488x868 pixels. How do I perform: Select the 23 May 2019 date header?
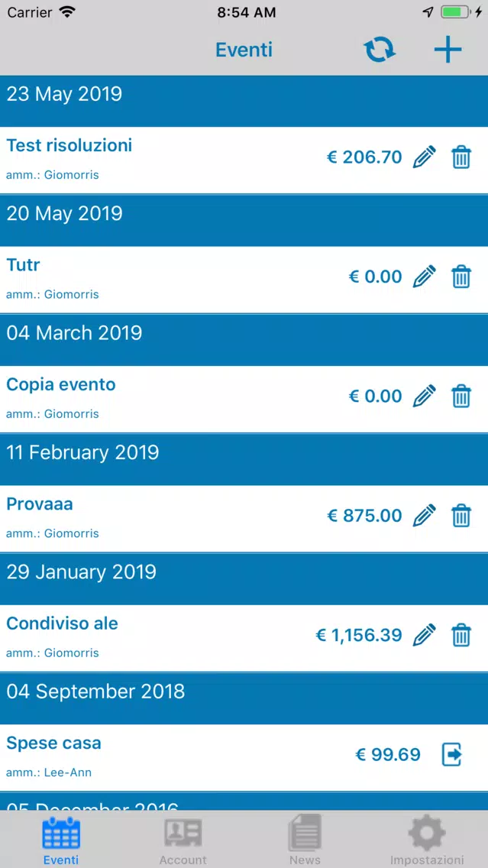[x=244, y=102]
